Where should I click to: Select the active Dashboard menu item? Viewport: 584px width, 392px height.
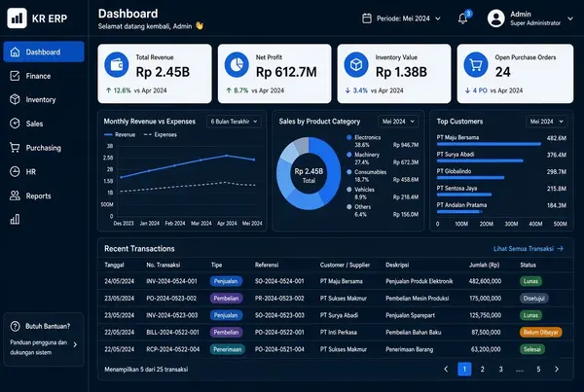point(44,52)
